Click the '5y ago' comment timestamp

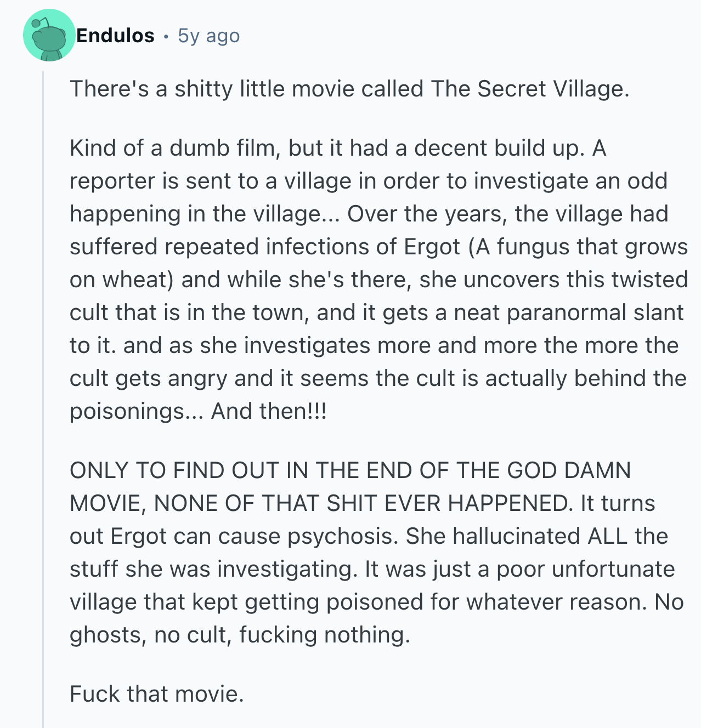click(209, 36)
